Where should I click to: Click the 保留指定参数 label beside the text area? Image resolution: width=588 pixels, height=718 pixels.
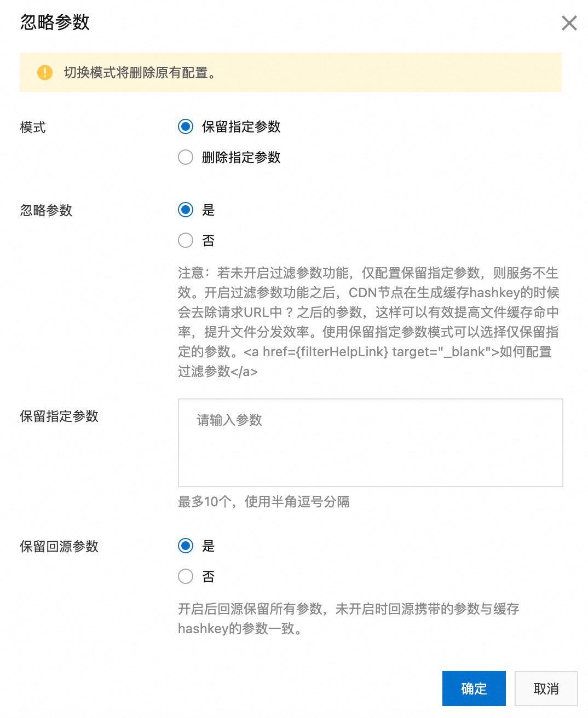(x=59, y=416)
